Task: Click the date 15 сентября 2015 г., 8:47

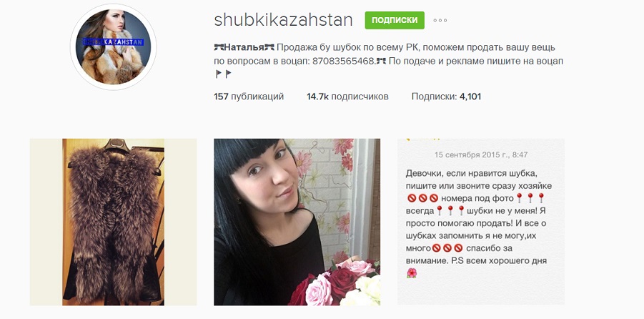Action: coord(481,155)
